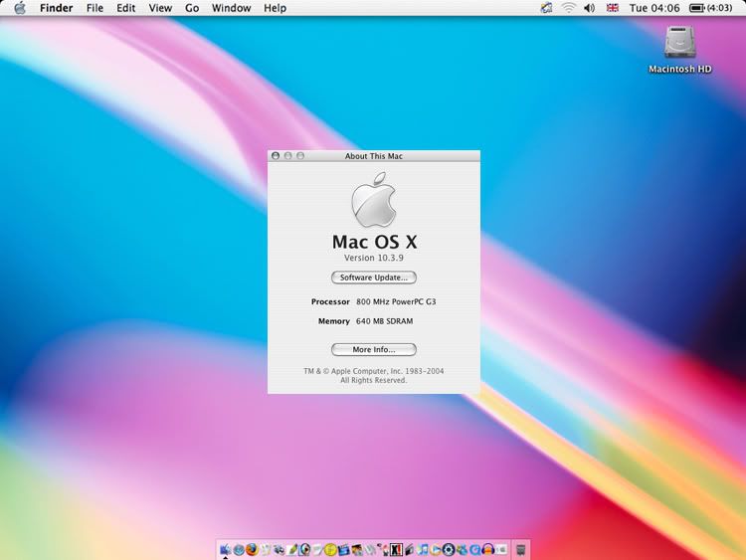The height and width of the screenshot is (560, 746).
Task: Open the photo stack icon in Dock
Action: click(357, 550)
